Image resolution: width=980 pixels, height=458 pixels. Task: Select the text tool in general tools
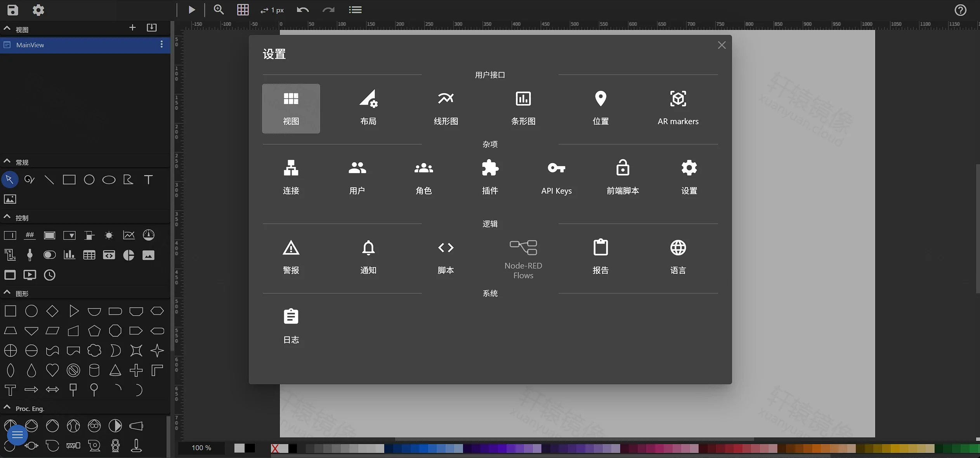coord(148,180)
